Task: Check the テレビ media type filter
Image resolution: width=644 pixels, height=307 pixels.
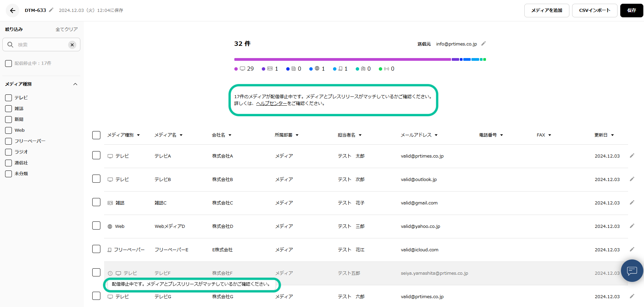Action: coord(8,98)
